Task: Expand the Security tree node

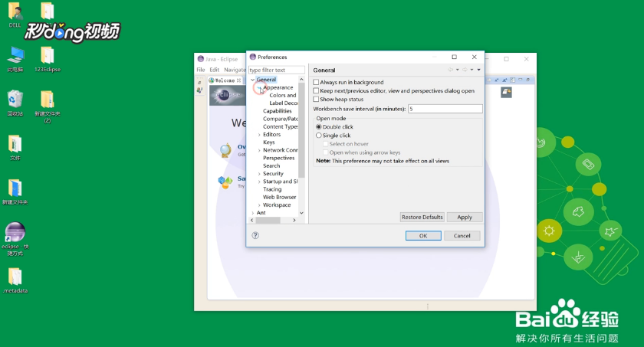Action: click(259, 173)
